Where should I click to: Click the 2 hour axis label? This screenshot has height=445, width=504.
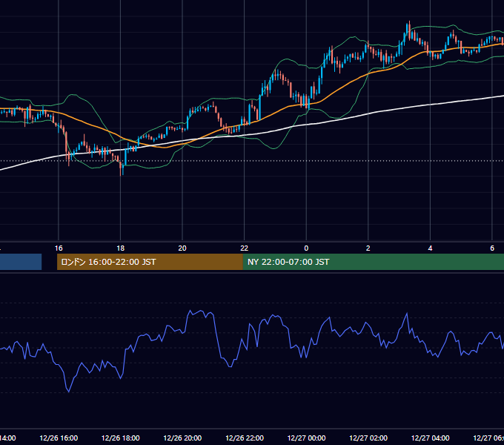pos(368,248)
